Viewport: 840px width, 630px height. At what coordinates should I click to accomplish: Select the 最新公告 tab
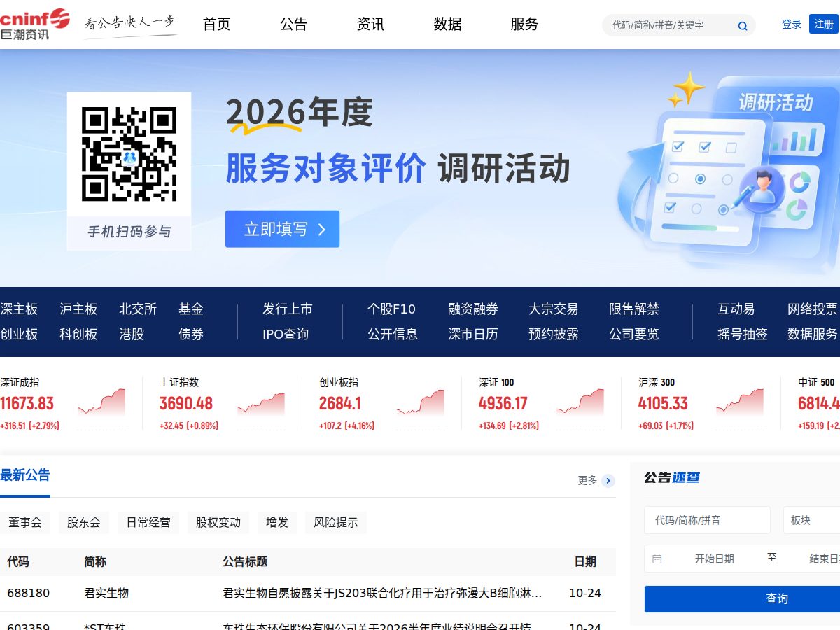point(25,475)
